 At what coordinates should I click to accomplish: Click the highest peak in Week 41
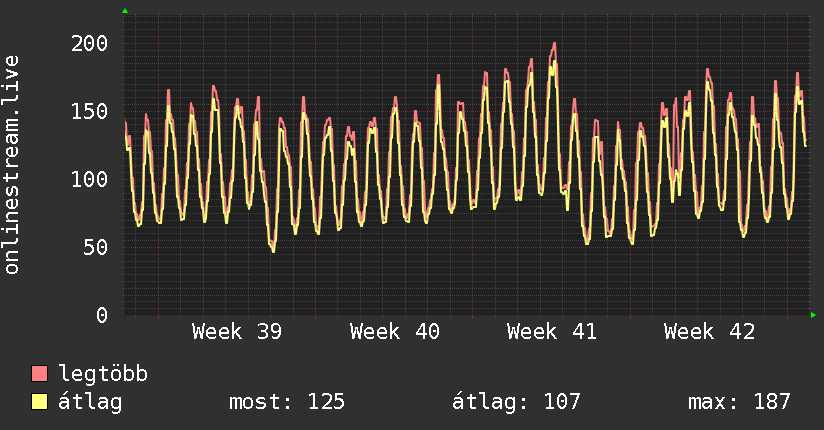tap(554, 44)
